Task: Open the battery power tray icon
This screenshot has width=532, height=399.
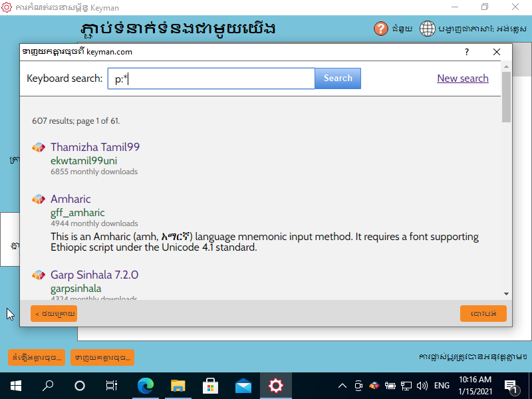Action: pyautogui.click(x=390, y=386)
